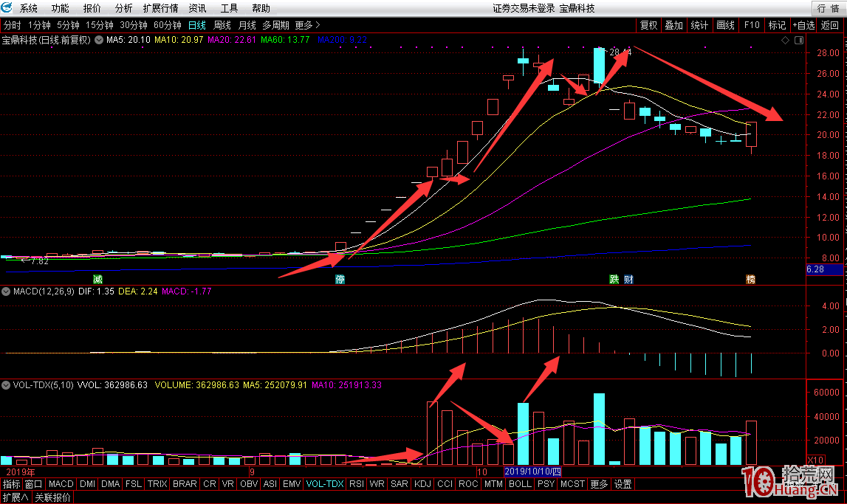Viewport: 847px width, 504px height.
Task: Click the 榜 info marker on chart
Action: pos(750,279)
